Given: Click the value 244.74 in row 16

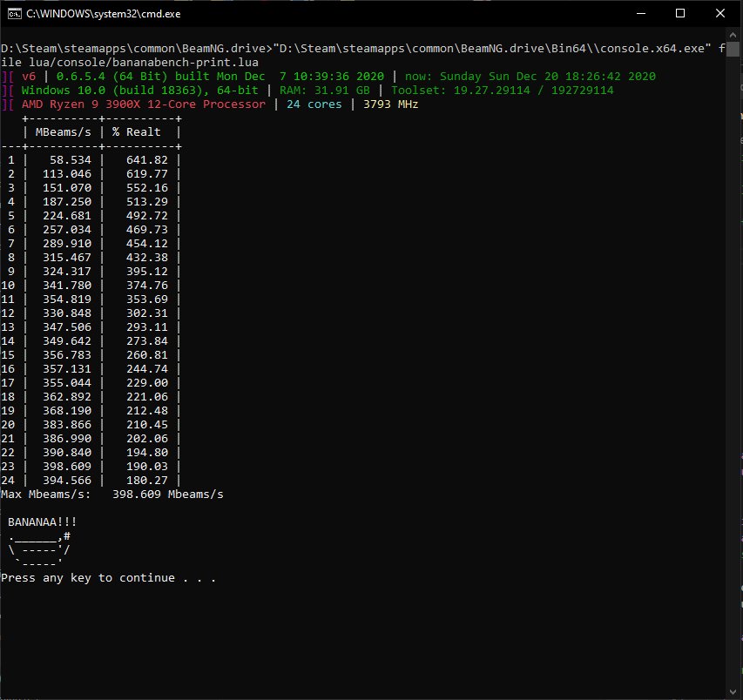Looking at the screenshot, I should [x=147, y=369].
